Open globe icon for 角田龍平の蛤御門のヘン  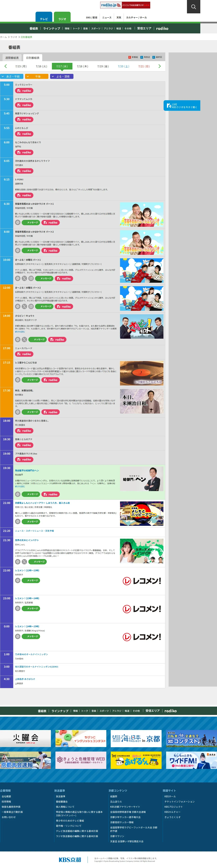tap(18, 494)
